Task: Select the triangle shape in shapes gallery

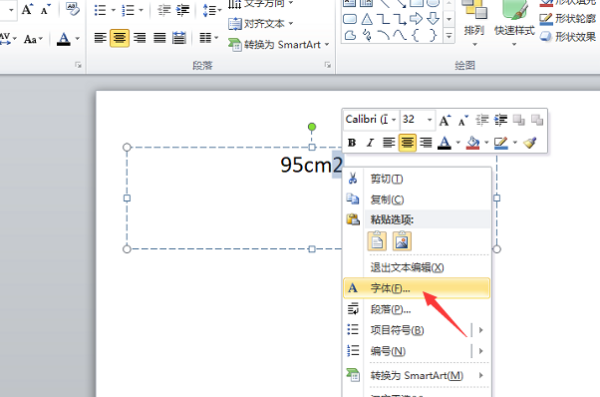Action: pyautogui.click(x=367, y=19)
